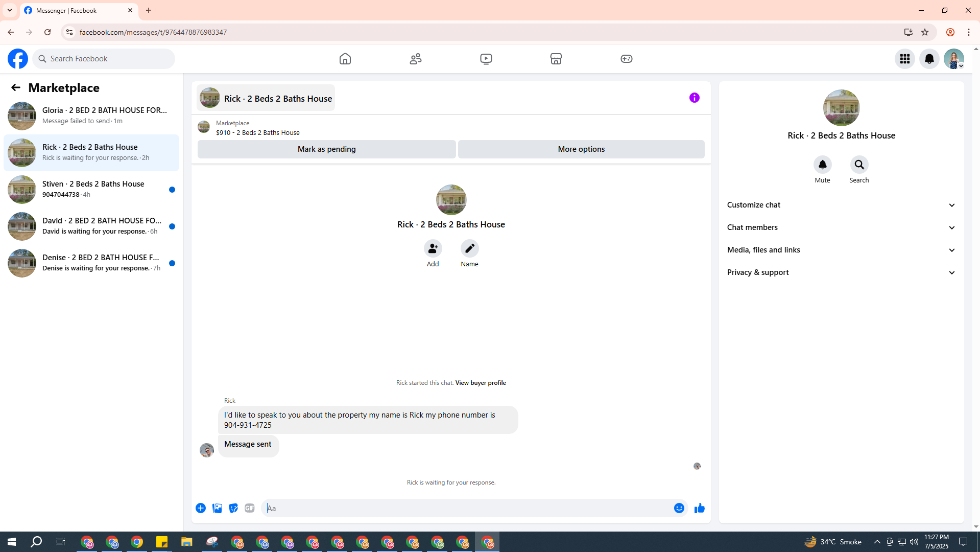Screen dimensions: 980x552
Task: Open the volume control in system tray
Action: point(914,542)
